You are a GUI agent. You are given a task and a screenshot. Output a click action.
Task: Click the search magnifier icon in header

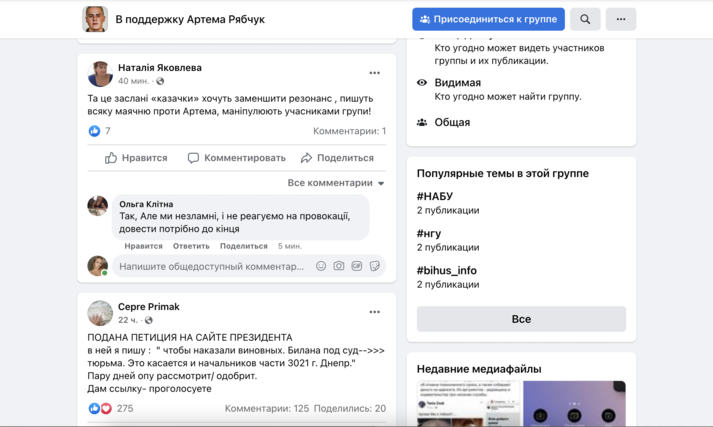pyautogui.click(x=585, y=19)
